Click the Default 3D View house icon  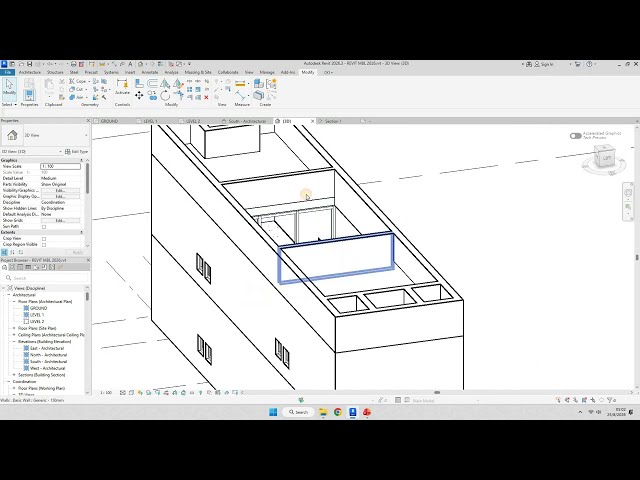(140, 64)
